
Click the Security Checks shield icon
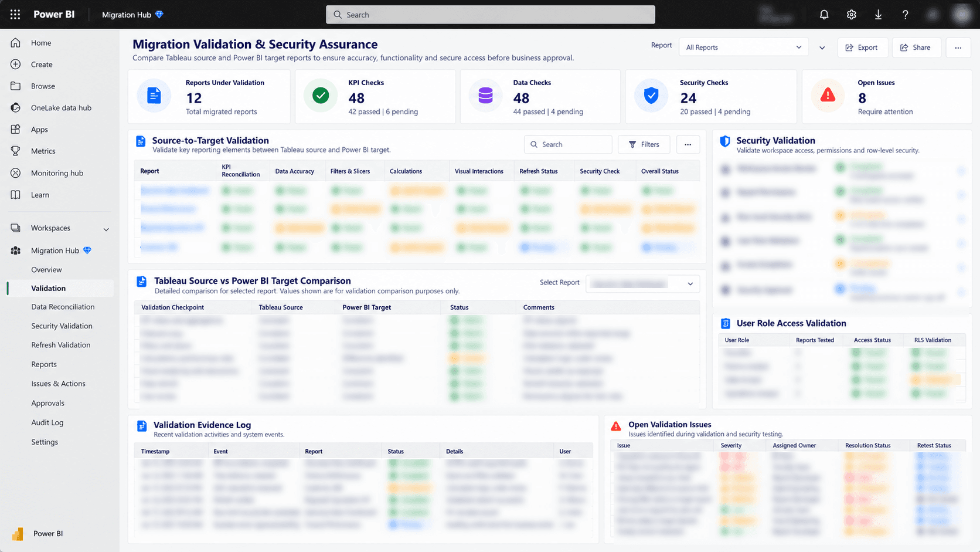coord(651,95)
